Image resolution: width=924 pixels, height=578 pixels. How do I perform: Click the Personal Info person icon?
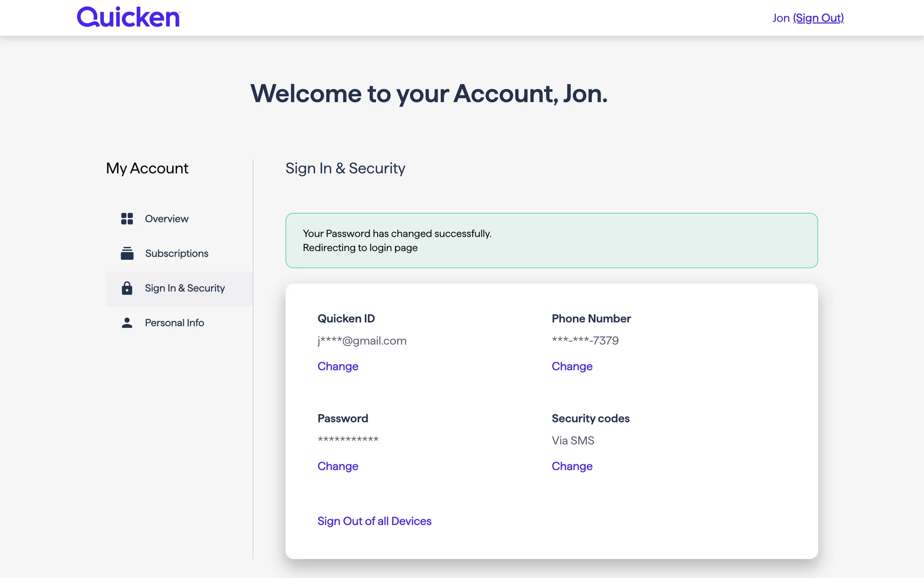pyautogui.click(x=127, y=323)
